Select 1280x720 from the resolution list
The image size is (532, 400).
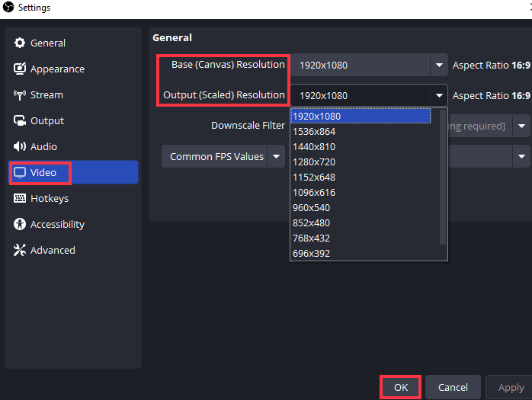pyautogui.click(x=313, y=162)
